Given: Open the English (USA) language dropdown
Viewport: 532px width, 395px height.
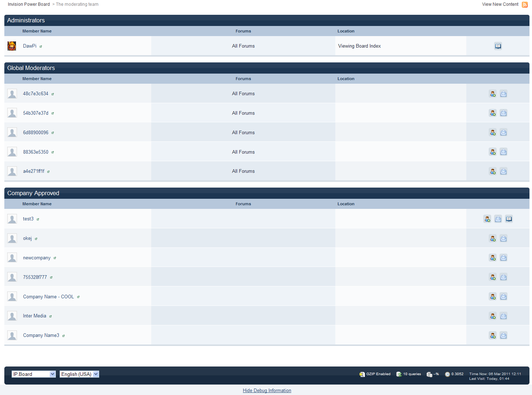Looking at the screenshot, I should 79,374.
